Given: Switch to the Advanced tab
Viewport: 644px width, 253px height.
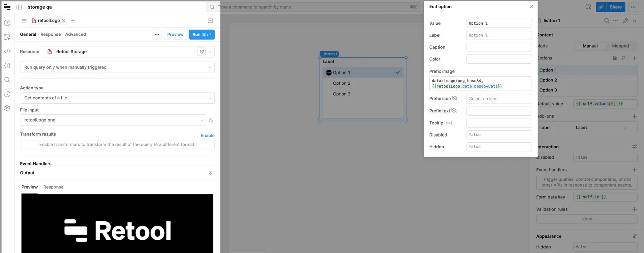Looking at the screenshot, I should 75,34.
